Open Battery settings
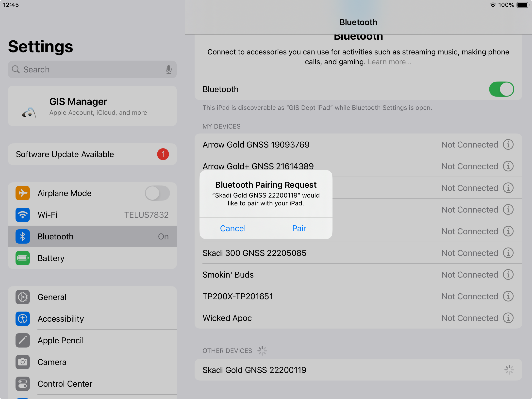532x399 pixels. point(92,258)
